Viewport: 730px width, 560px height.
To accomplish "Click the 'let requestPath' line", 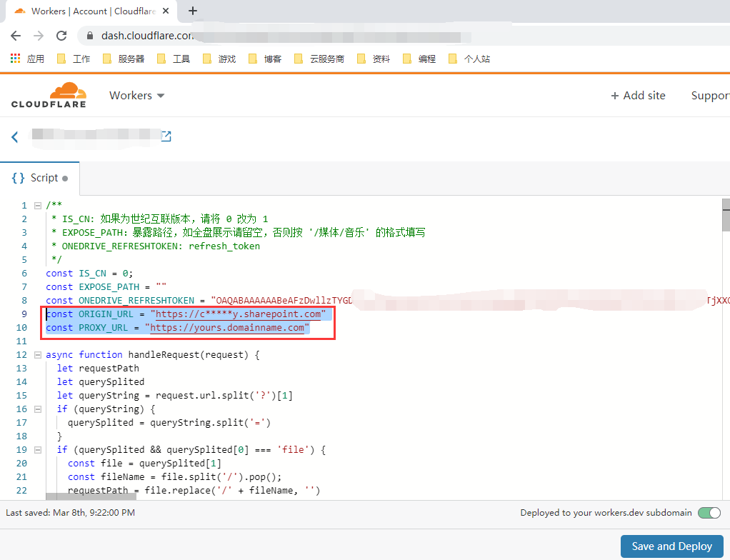I will (x=98, y=368).
